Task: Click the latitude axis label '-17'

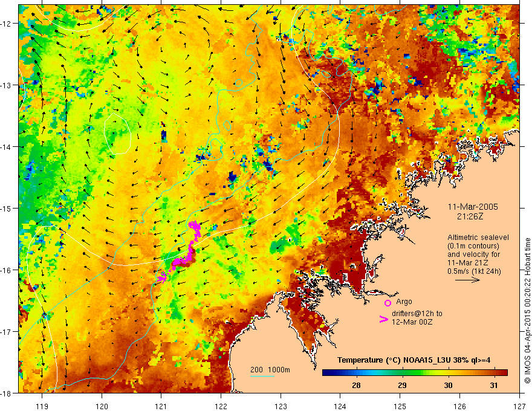Action: click(x=6, y=331)
